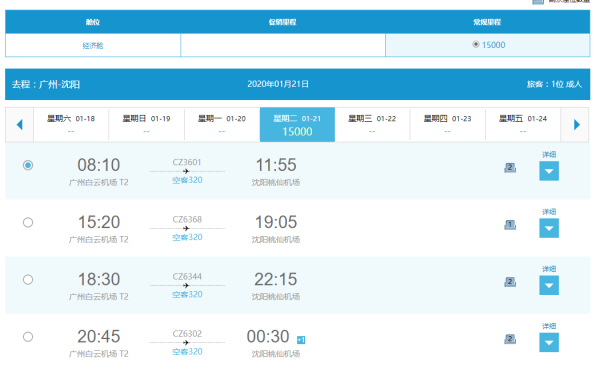Expand details for flight CZ6344
This screenshot has height=375, width=600.
click(x=549, y=285)
